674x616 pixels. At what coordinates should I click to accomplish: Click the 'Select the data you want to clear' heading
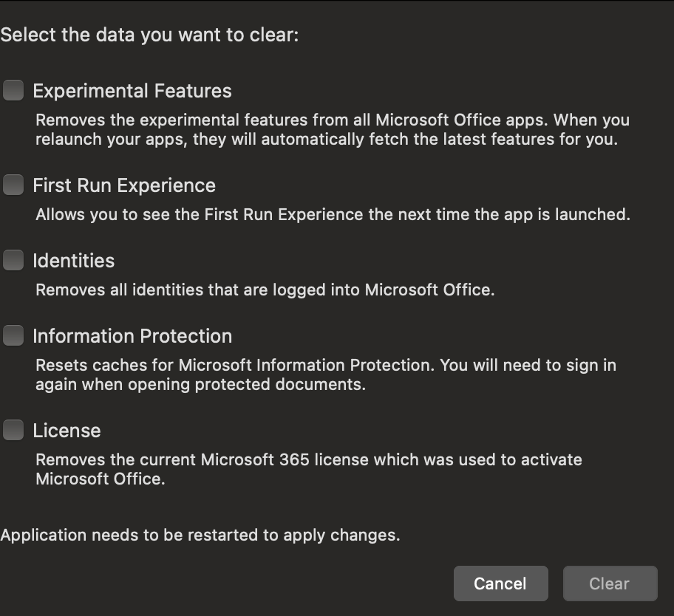pyautogui.click(x=149, y=35)
